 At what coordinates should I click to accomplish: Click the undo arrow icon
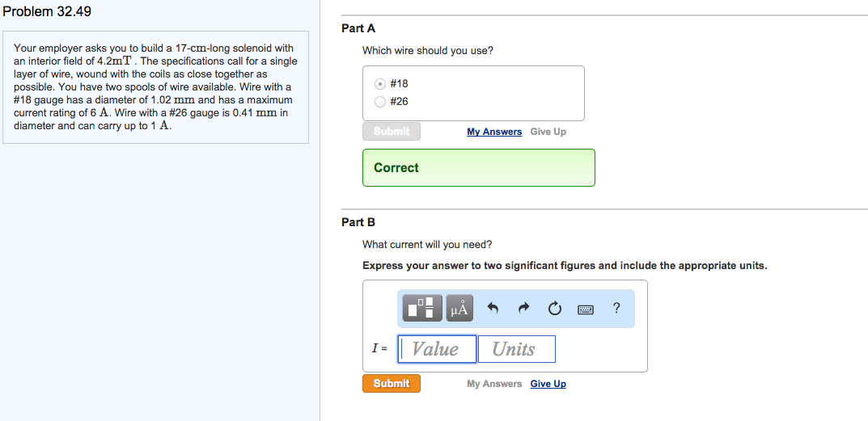click(493, 308)
